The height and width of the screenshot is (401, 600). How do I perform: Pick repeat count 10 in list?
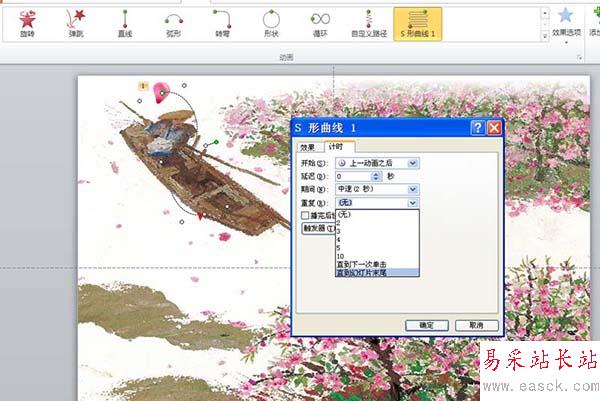(377, 256)
